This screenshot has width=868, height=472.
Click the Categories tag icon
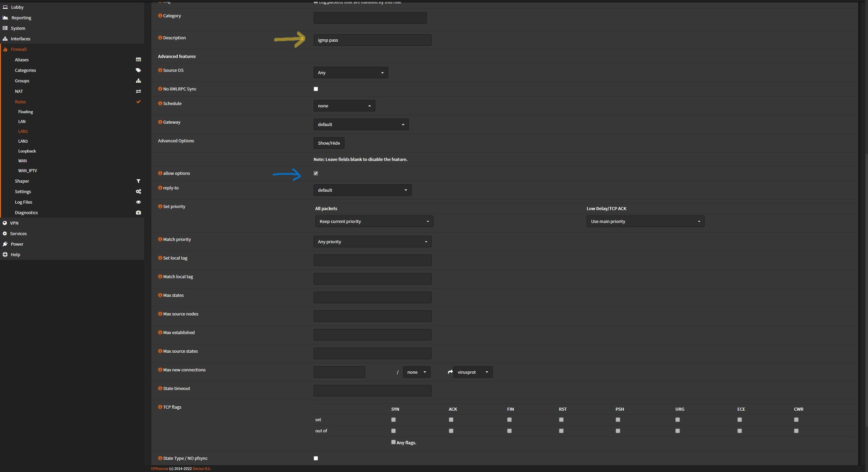(x=138, y=70)
